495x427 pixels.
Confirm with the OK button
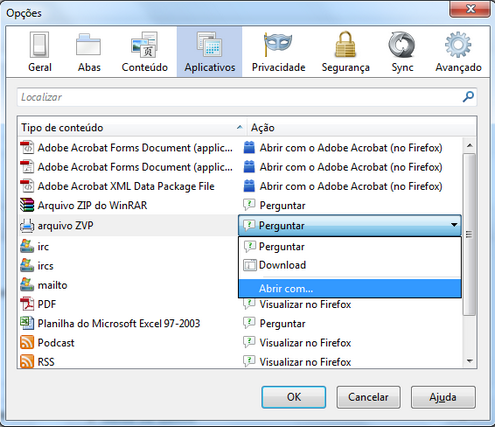pyautogui.click(x=294, y=397)
